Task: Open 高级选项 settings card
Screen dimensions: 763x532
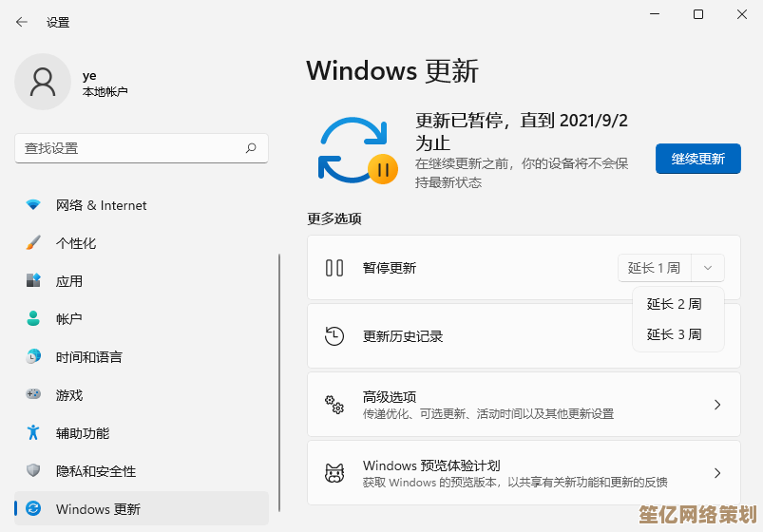Action: 524,405
